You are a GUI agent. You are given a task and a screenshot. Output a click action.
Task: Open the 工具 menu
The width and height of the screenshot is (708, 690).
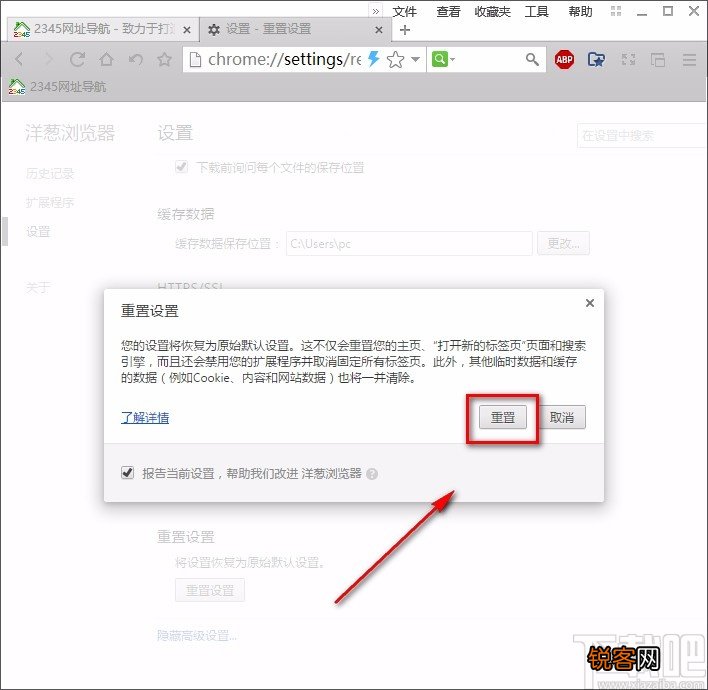pyautogui.click(x=536, y=11)
